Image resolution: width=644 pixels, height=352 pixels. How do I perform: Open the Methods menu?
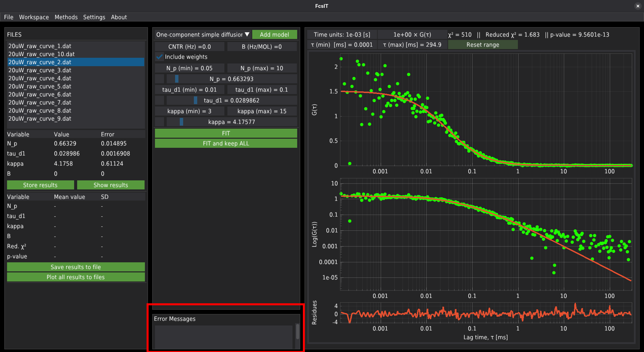66,17
